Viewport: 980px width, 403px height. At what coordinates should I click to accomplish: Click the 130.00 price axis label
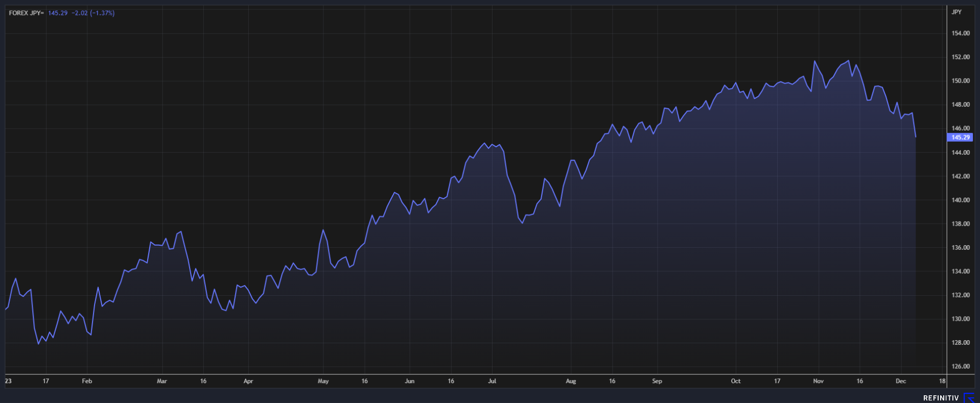pos(961,319)
